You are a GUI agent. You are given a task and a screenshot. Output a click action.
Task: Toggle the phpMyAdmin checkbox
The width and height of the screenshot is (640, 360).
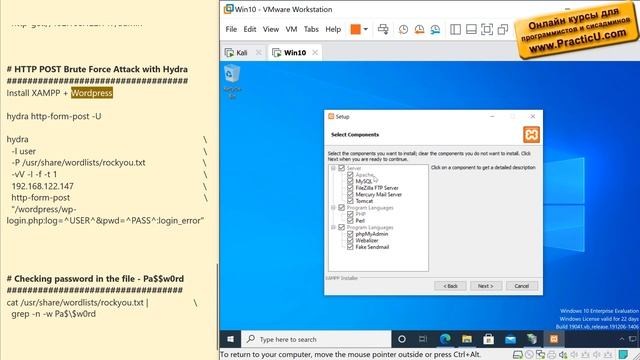click(350, 234)
